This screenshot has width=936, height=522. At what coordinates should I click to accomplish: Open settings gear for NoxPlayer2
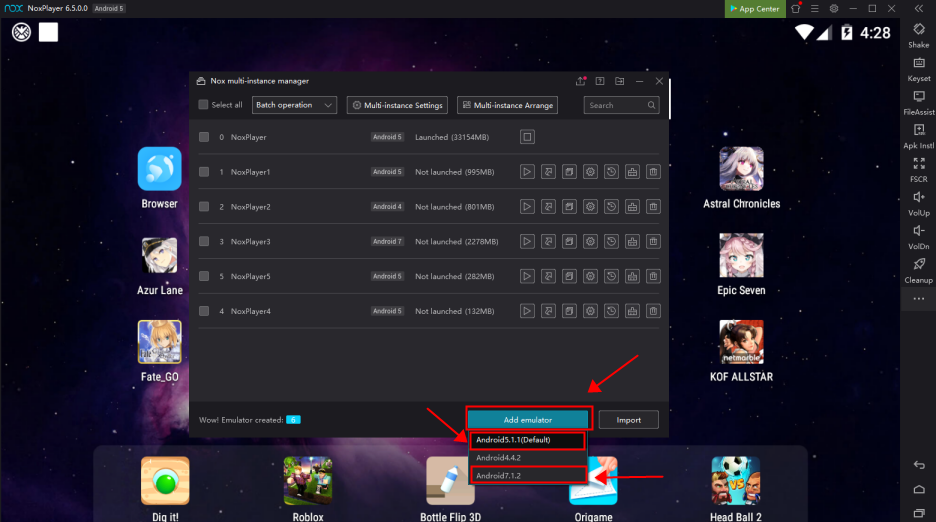click(590, 207)
